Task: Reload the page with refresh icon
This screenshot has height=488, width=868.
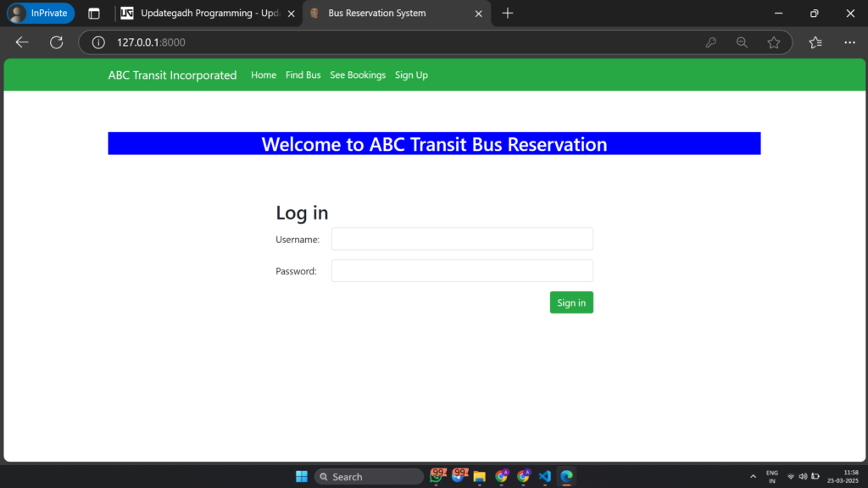Action: point(56,42)
